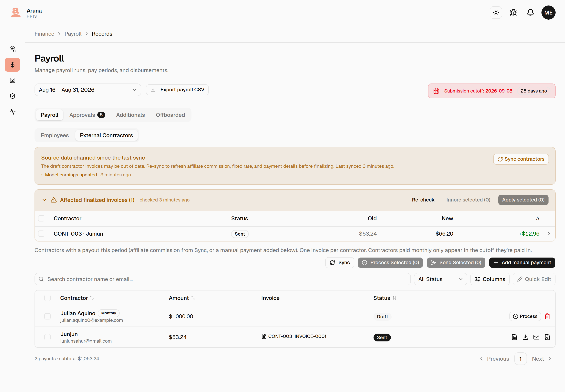This screenshot has height=392, width=565.
Task: Open the shield check sidebar icon
Action: pyautogui.click(x=13, y=96)
